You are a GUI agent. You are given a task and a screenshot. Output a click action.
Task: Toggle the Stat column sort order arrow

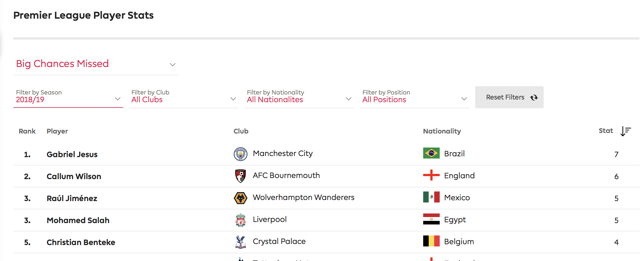[626, 131]
